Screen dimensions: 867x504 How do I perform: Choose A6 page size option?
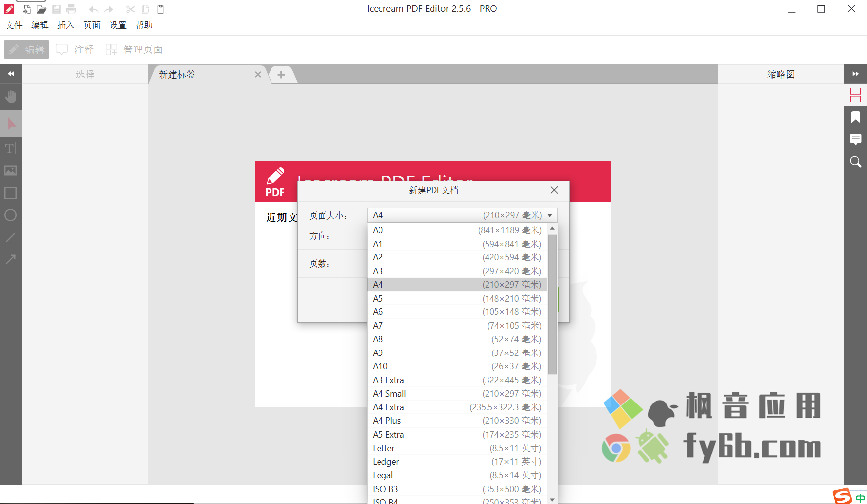[457, 312]
